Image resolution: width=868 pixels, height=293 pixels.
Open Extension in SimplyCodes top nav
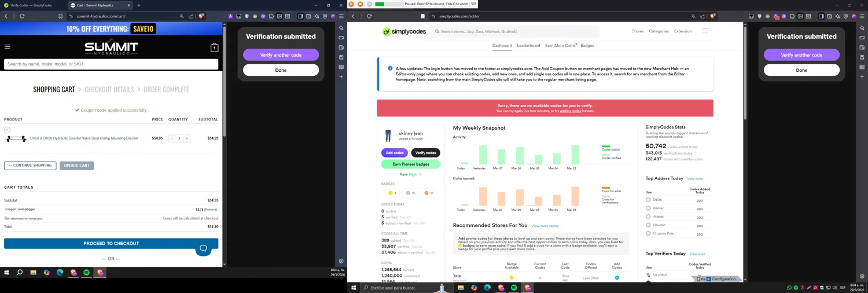[x=683, y=31]
